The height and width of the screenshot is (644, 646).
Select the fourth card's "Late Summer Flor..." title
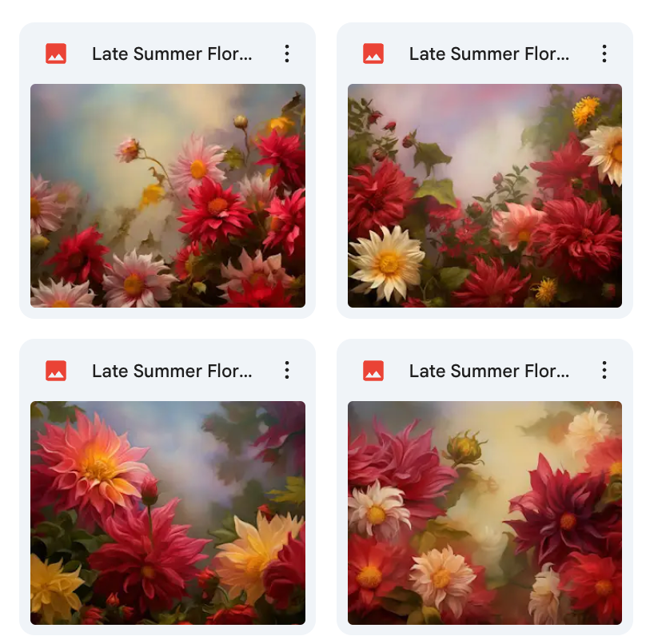[489, 371]
